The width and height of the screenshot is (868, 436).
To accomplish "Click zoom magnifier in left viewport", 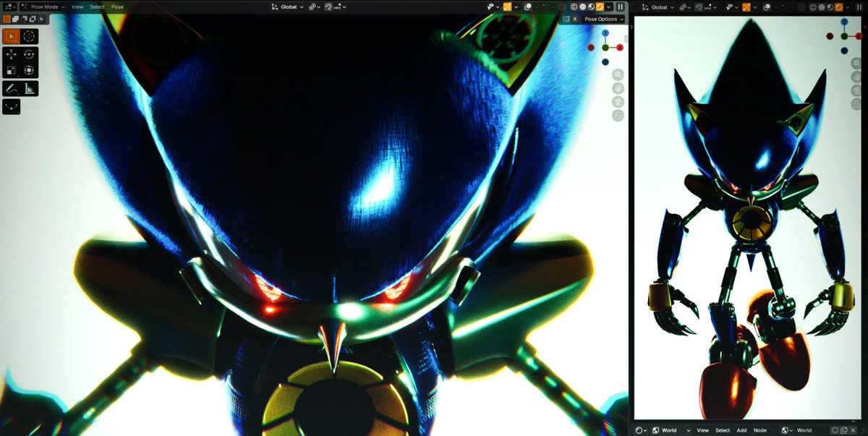I will pyautogui.click(x=618, y=74).
